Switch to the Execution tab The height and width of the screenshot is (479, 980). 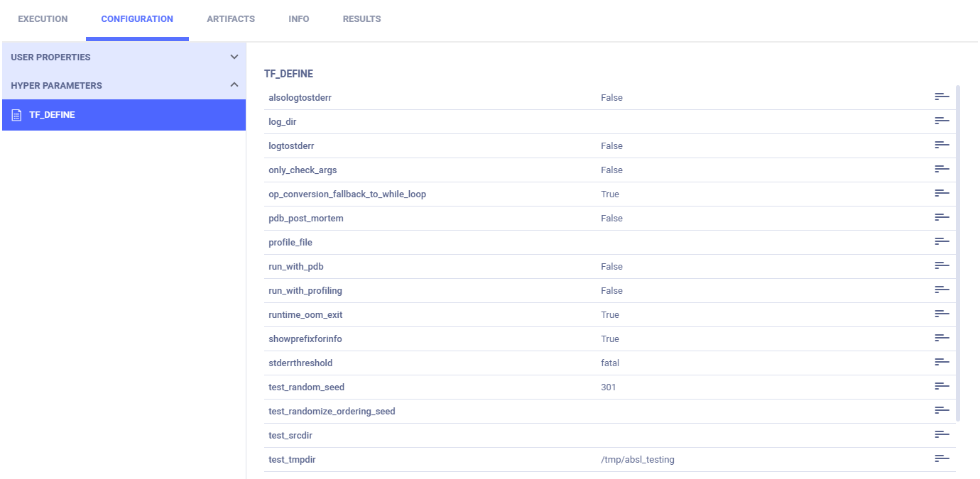coord(43,19)
